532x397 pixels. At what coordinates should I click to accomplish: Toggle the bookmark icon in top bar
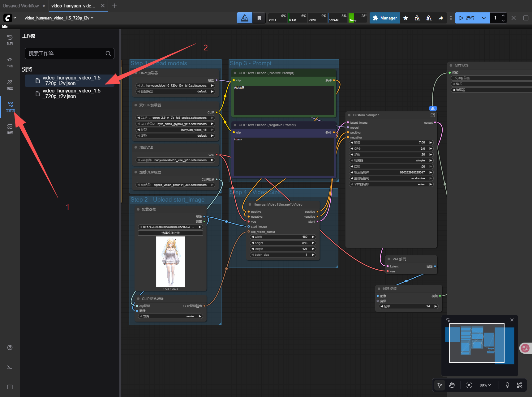[259, 18]
